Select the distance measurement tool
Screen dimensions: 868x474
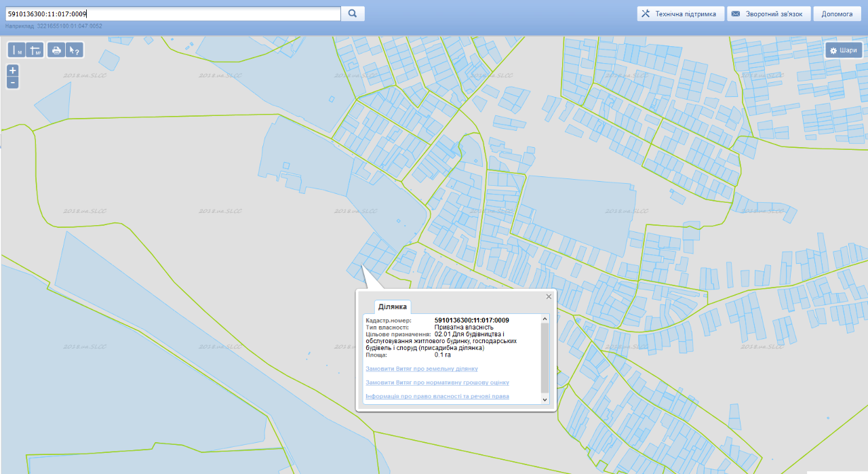17,50
